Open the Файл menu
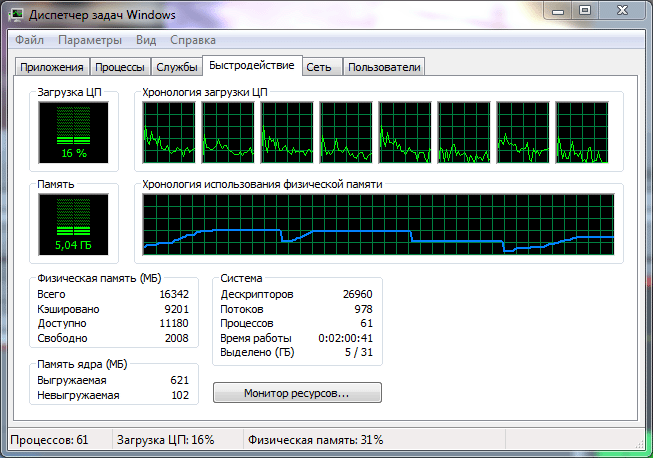The width and height of the screenshot is (653, 458). tap(29, 40)
